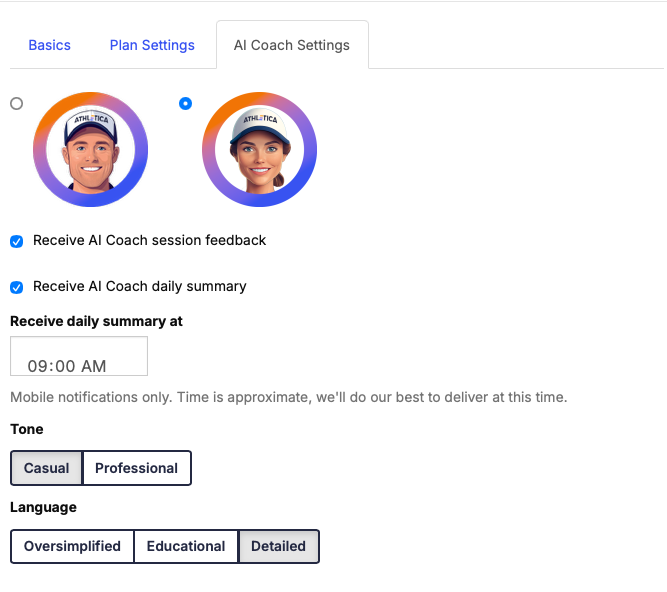Image resolution: width=667 pixels, height=592 pixels.
Task: Switch to the Basics tab
Action: click(x=49, y=45)
